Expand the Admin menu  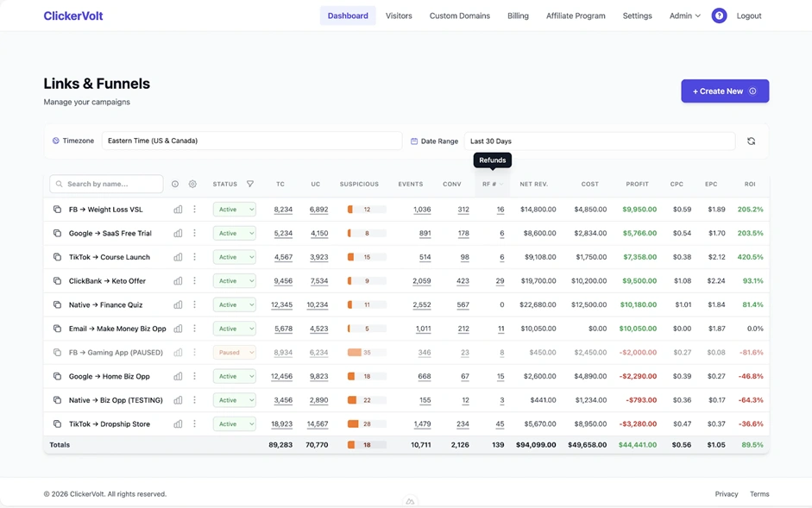tap(684, 16)
